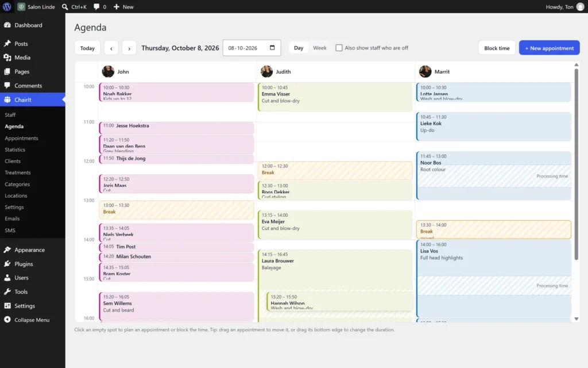Open Treatments submenu item
Viewport: 588px width, 368px height.
[x=18, y=172]
